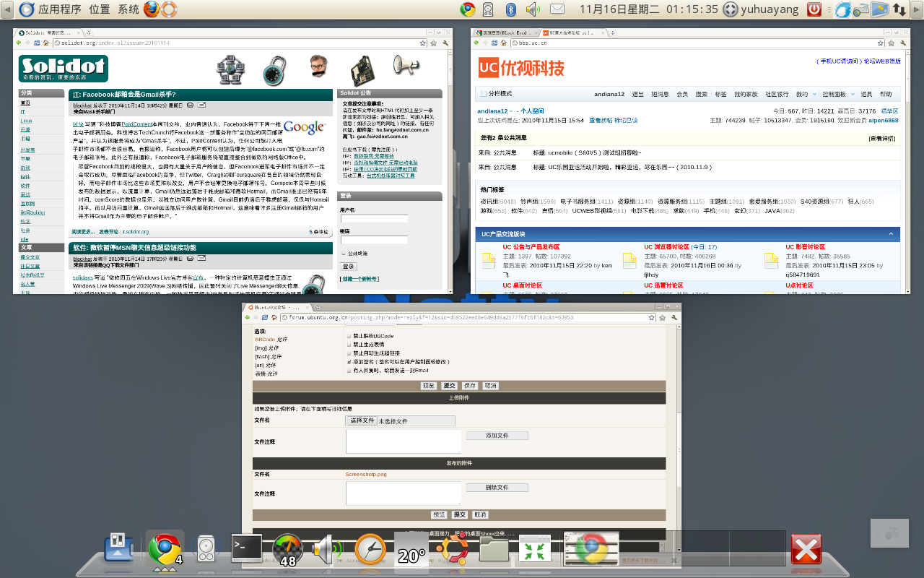Tick the 公共终端 checkbox on Solidot login
The height and width of the screenshot is (578, 924).
[x=343, y=254]
